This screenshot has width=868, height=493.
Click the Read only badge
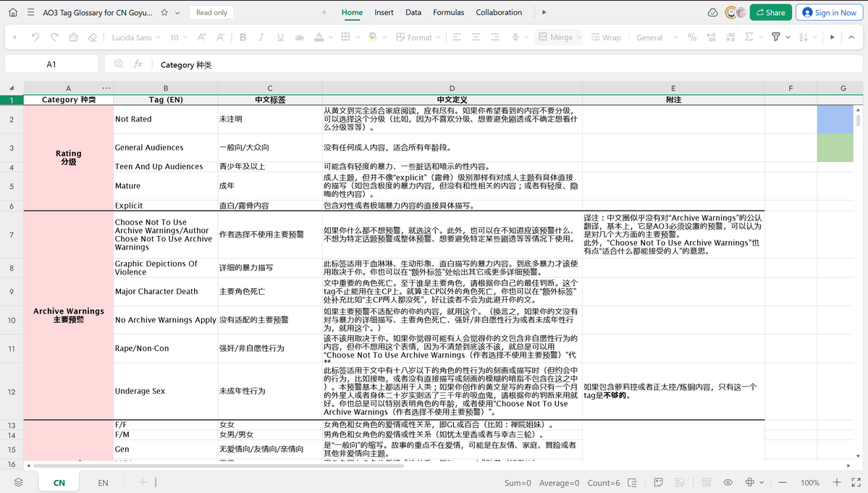pos(211,12)
